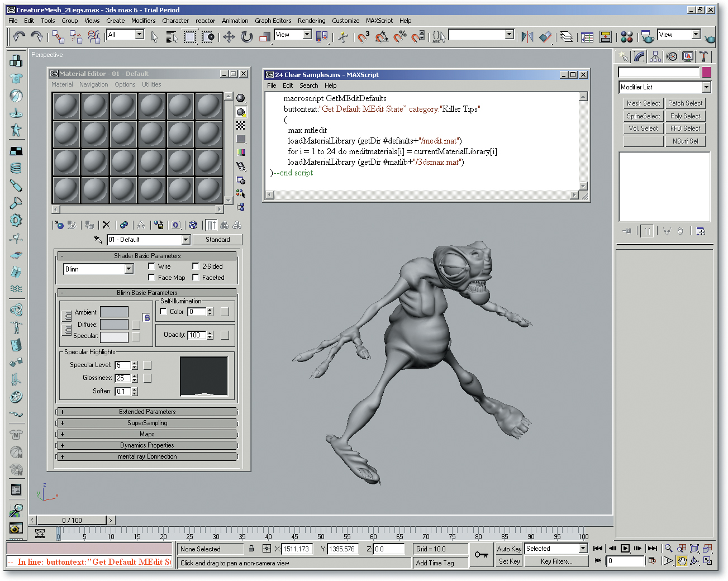728x581 pixels.
Task: Open the Motion command panel tab
Action: (x=672, y=56)
